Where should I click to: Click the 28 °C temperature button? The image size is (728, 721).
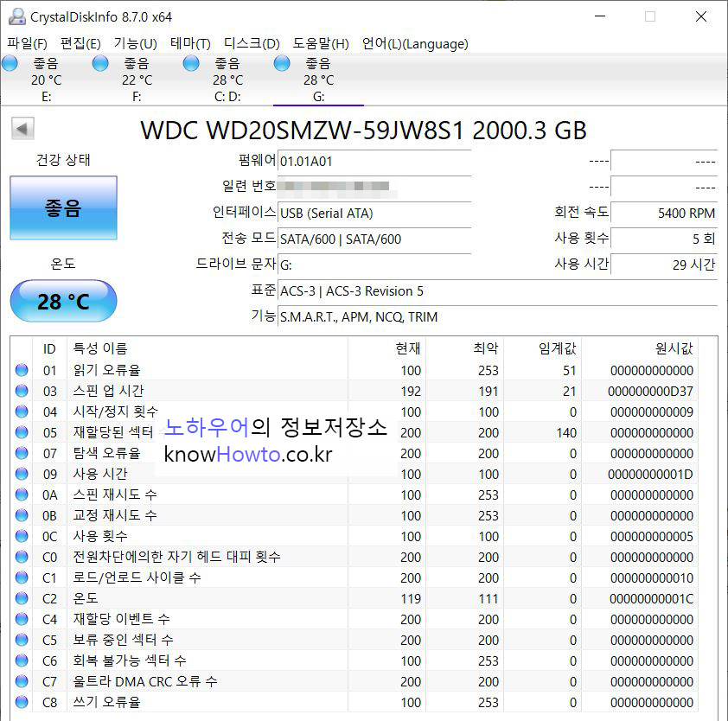coord(64,301)
